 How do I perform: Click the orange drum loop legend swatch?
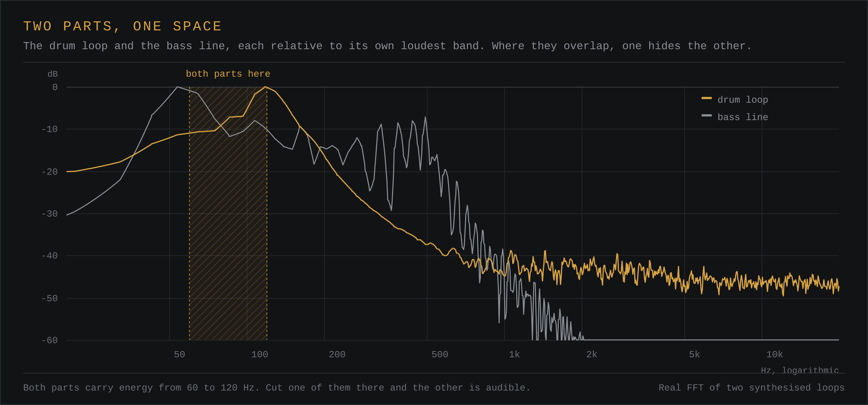pos(706,98)
